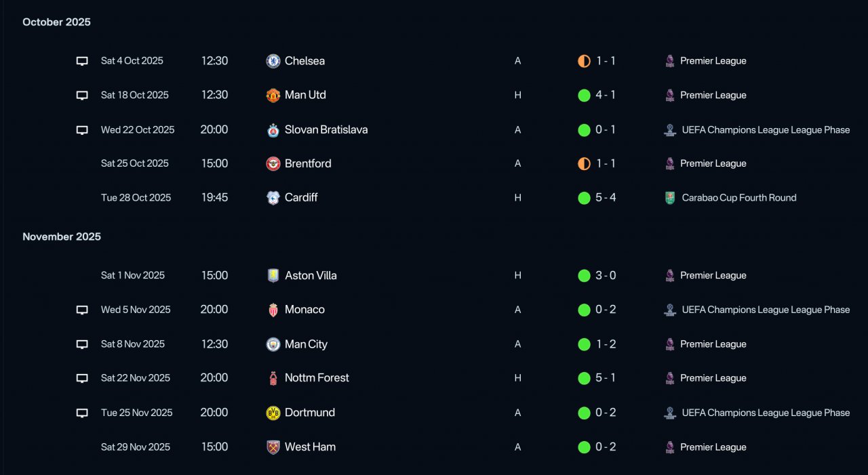Click orange draw indicator for Brentford match
This screenshot has height=475, width=868.
(x=584, y=163)
